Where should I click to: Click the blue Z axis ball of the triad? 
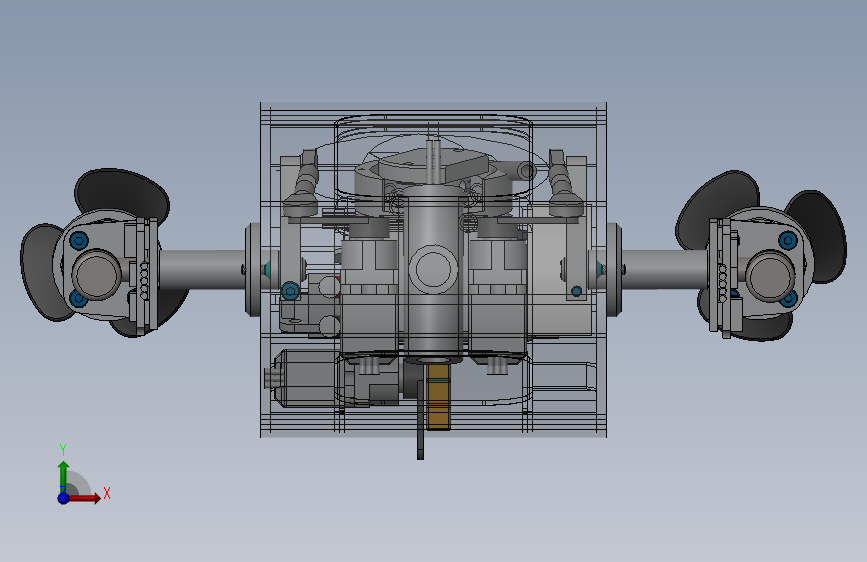click(x=63, y=498)
